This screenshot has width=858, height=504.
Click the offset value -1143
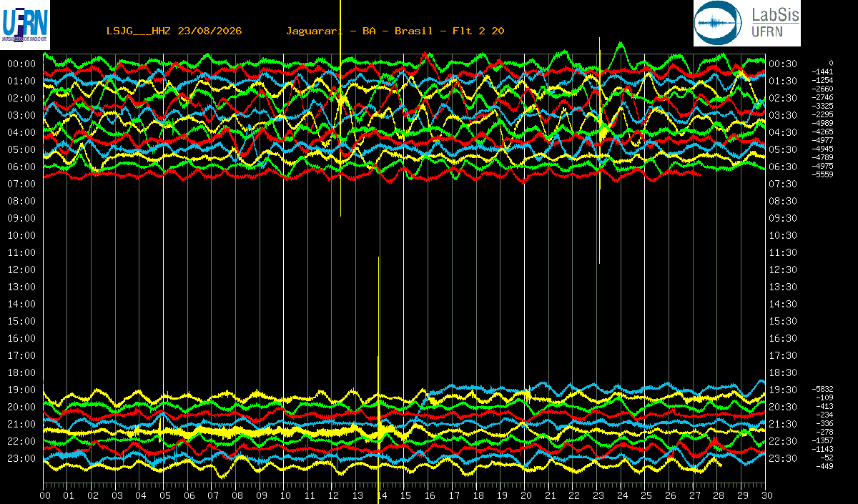point(823,449)
